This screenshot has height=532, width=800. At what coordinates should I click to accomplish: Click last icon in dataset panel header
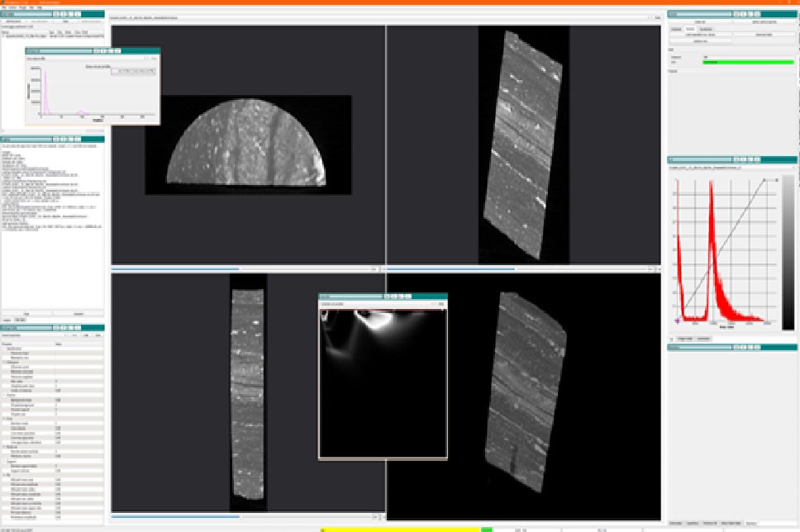(78, 14)
